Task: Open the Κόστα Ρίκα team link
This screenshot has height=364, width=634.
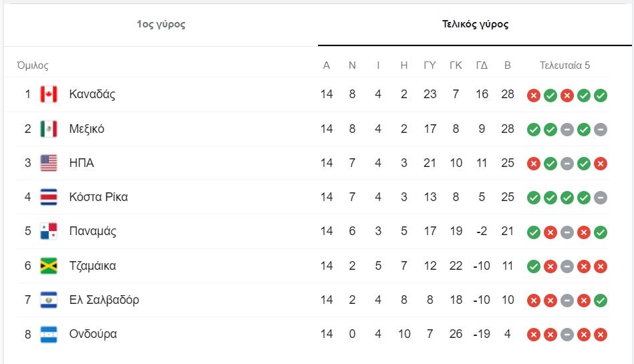Action: coord(98,197)
